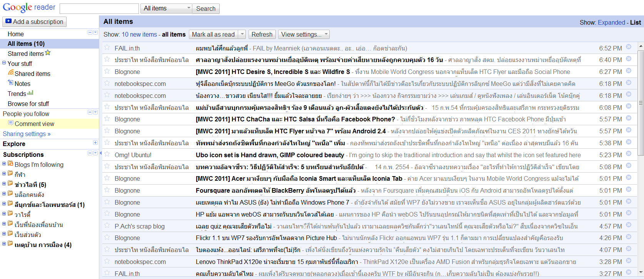This screenshot has width=644, height=279.
Task: Open original article icon for 5:23 PM item
Action: pos(629,153)
